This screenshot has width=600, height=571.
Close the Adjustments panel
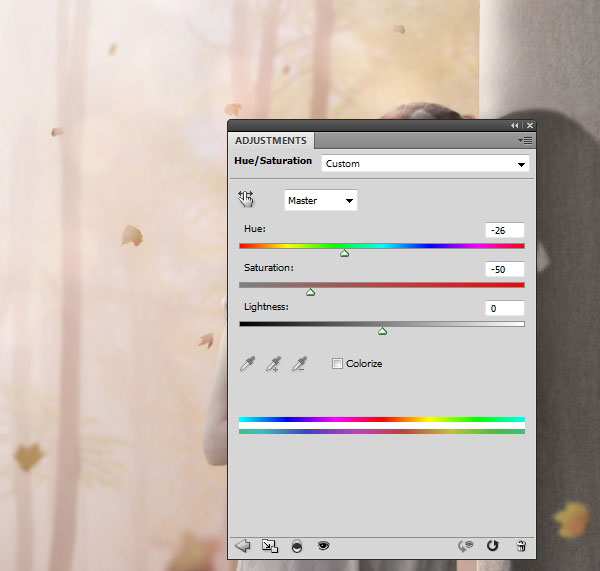530,126
